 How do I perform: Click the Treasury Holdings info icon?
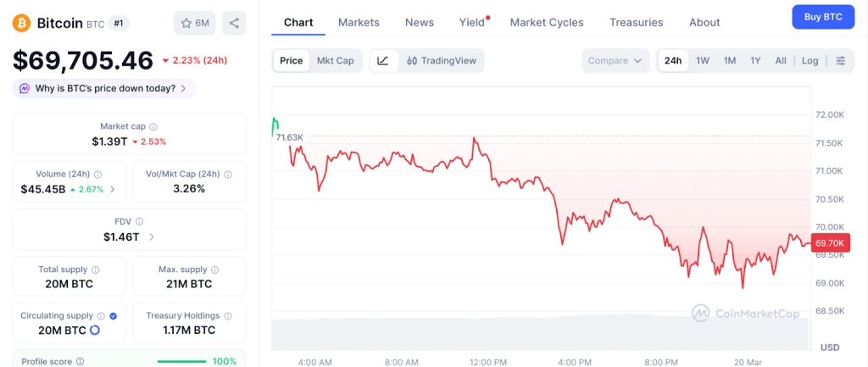pyautogui.click(x=227, y=315)
